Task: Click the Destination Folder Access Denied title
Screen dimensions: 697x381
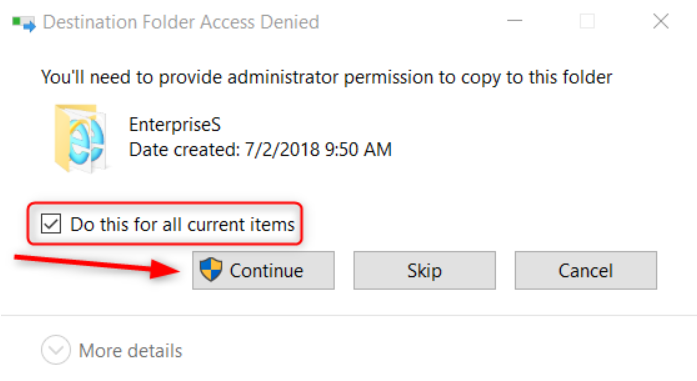Action: coord(181,22)
